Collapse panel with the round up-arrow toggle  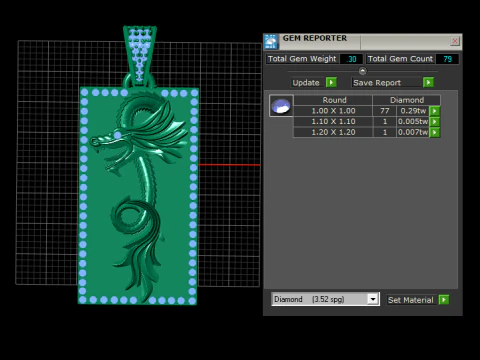click(x=363, y=71)
